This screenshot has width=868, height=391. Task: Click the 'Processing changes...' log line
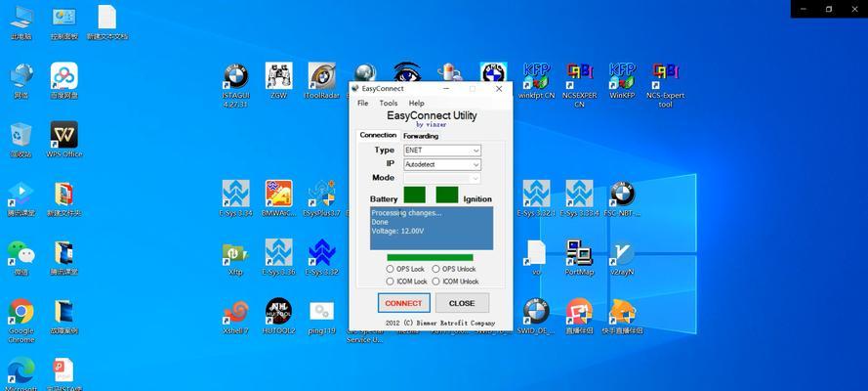coord(406,213)
